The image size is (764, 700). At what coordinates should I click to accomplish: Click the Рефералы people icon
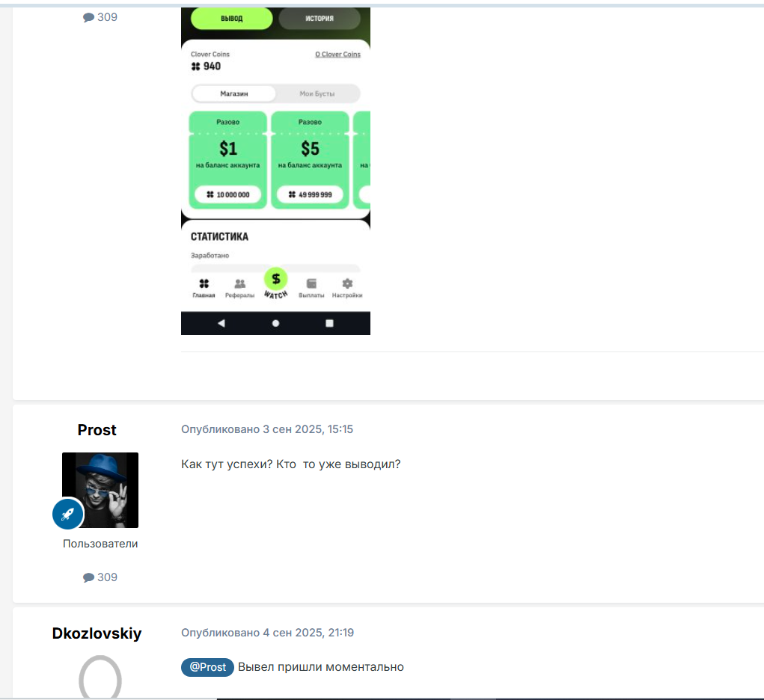click(x=239, y=283)
